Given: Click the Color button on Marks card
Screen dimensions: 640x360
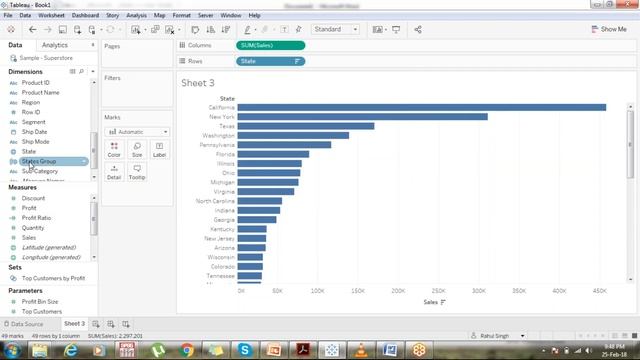Looking at the screenshot, I should tap(114, 150).
